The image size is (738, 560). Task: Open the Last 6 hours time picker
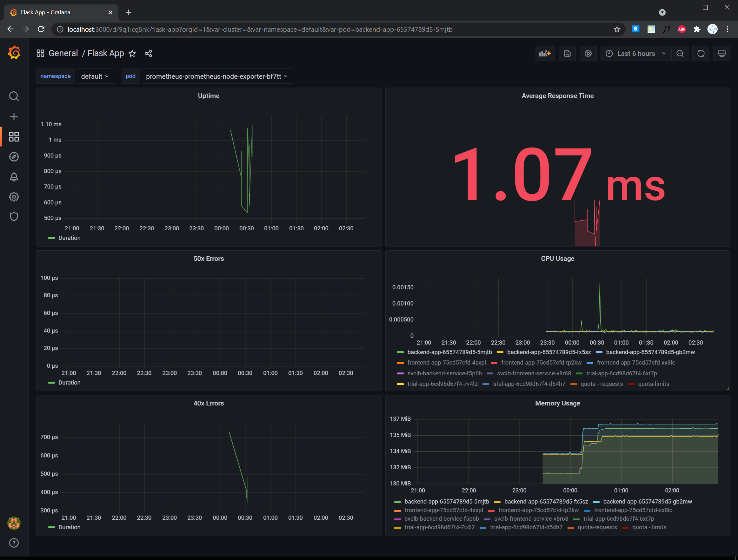[635, 53]
